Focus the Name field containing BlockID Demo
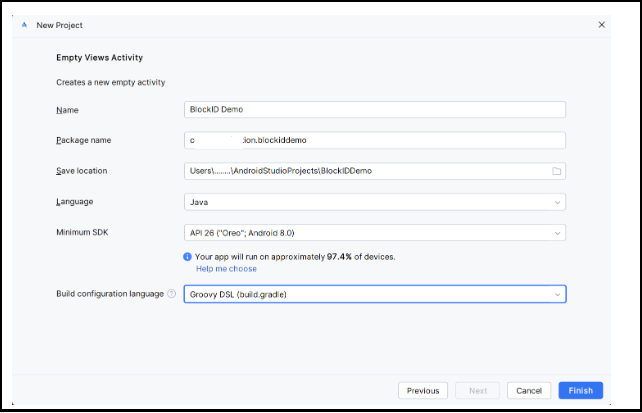642x413 pixels. pos(375,110)
